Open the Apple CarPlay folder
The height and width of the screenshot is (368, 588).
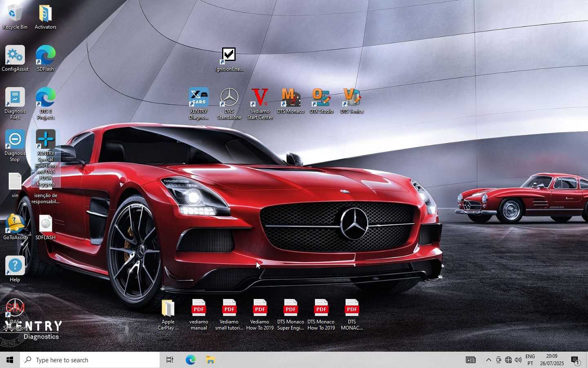coord(168,315)
